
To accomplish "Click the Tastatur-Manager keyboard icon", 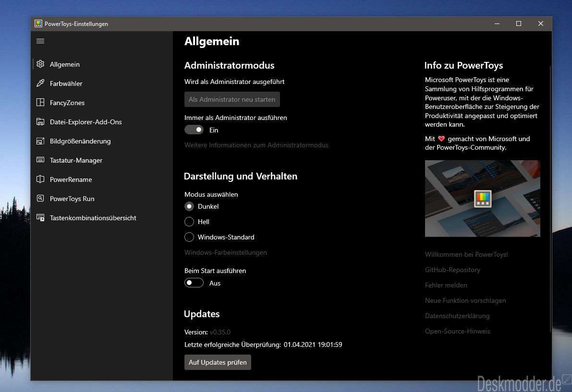I will tap(40, 160).
